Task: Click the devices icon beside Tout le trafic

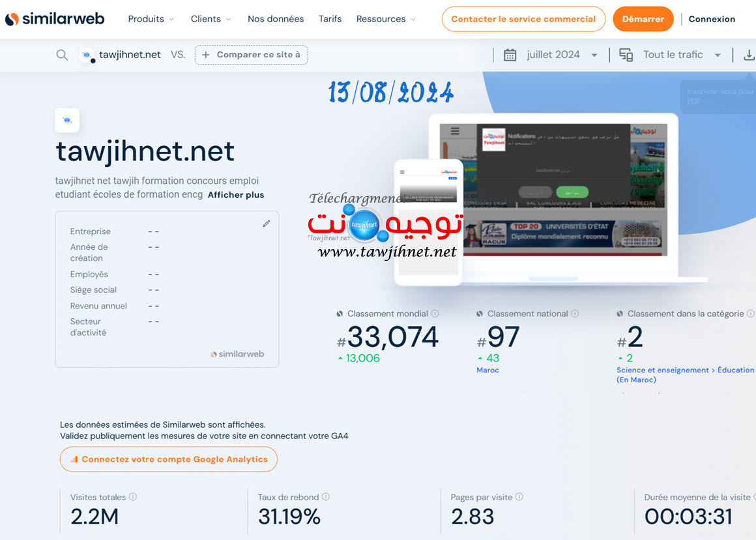Action: pyautogui.click(x=626, y=55)
